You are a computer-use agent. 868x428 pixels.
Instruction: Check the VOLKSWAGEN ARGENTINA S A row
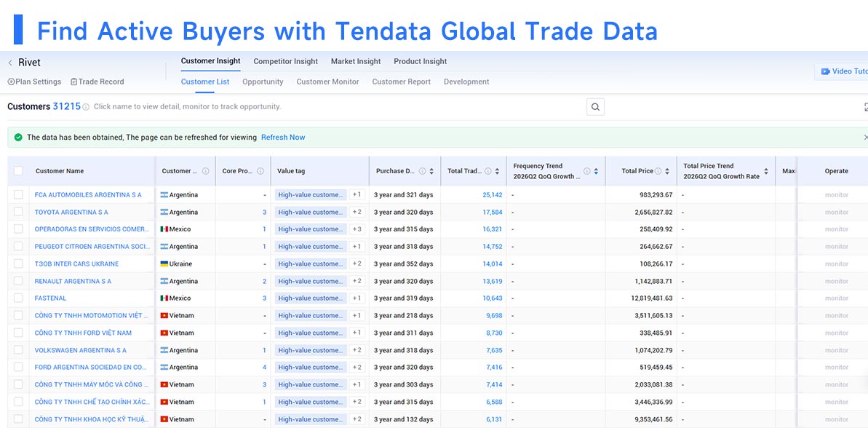pos(18,350)
